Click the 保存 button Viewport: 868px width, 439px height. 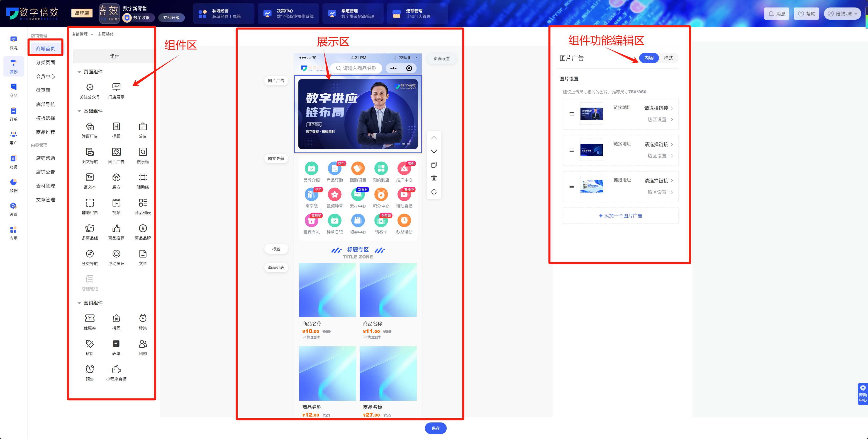[x=436, y=428]
